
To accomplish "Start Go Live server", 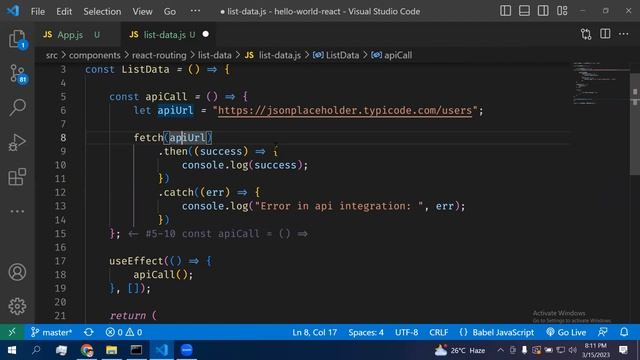I will [x=566, y=332].
